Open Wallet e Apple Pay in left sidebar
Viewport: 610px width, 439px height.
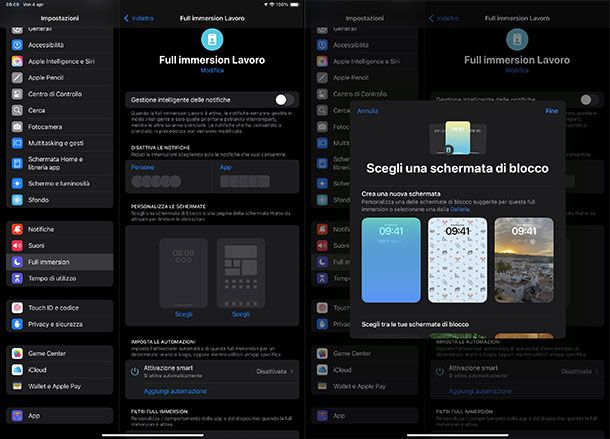click(60, 386)
